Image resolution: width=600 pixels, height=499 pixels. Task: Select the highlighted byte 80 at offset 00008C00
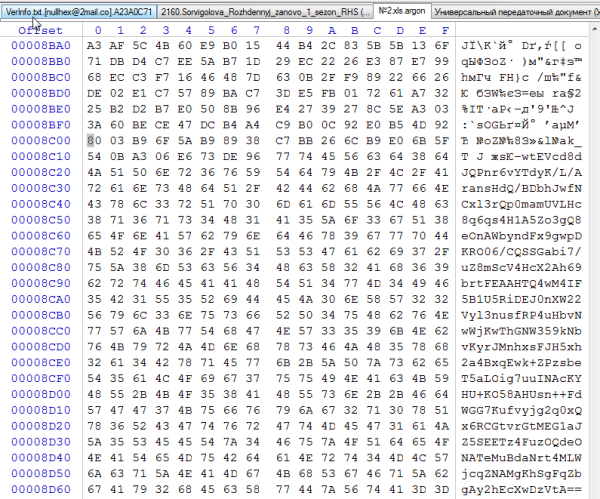point(94,141)
